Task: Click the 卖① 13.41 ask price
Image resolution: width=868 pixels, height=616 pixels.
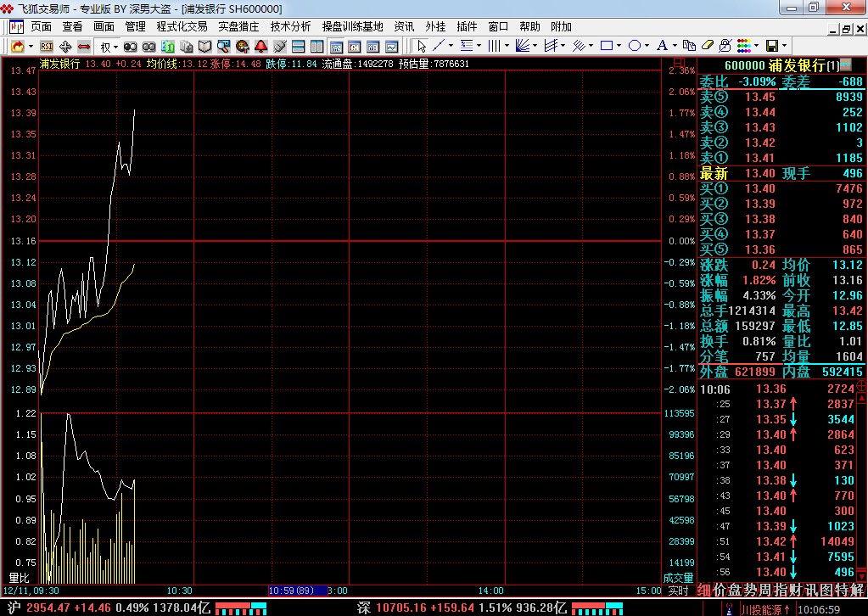Action: [760, 158]
